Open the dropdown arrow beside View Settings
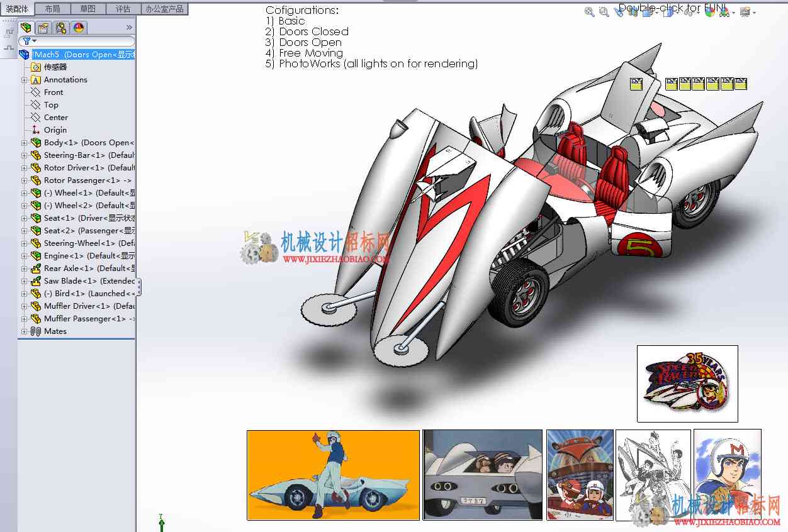 (754, 13)
